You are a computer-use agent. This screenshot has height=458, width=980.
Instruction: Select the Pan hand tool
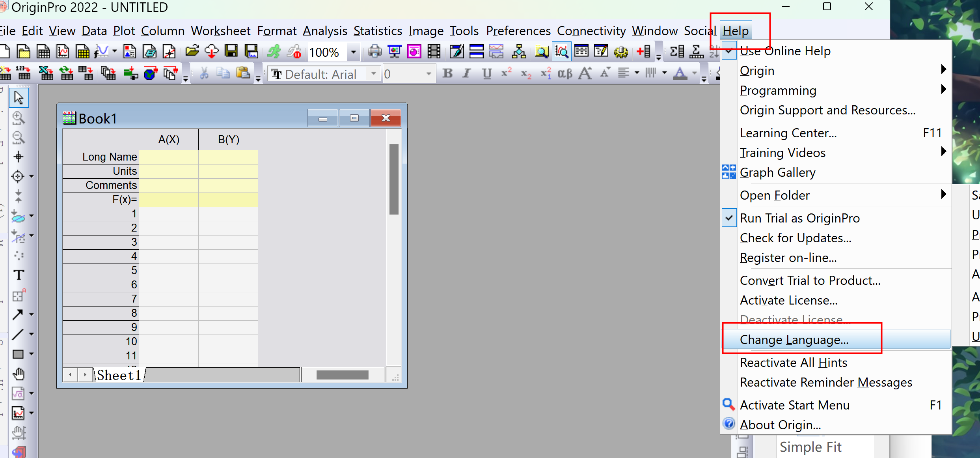(19, 374)
